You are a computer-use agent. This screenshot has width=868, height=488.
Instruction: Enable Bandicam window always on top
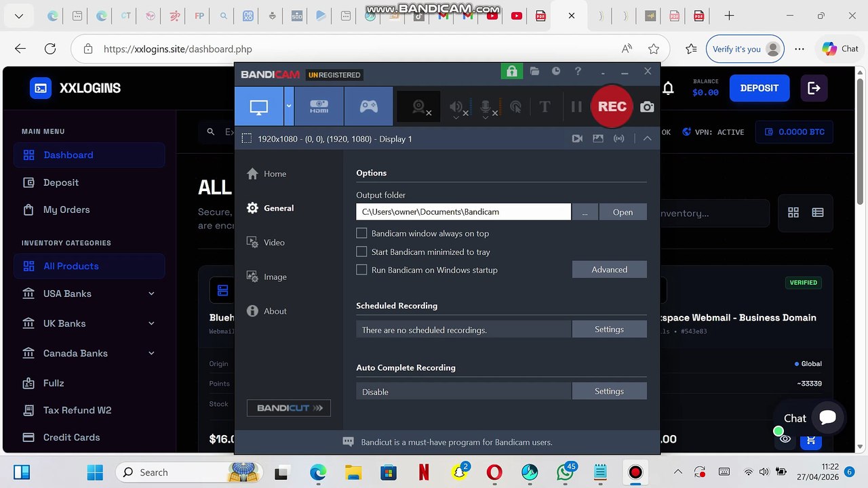tap(361, 233)
